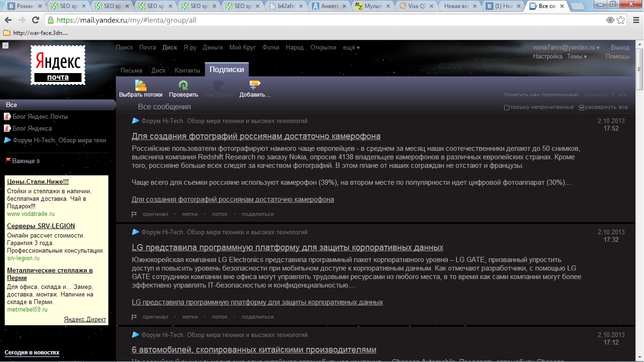Click the Настроить toolbar icon
The width and height of the screenshot is (644, 362).
tap(219, 85)
